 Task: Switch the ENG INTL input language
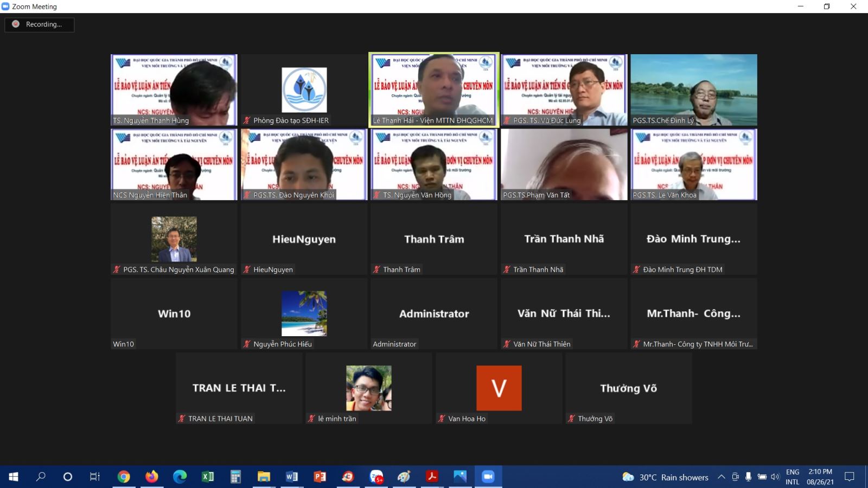(792, 477)
